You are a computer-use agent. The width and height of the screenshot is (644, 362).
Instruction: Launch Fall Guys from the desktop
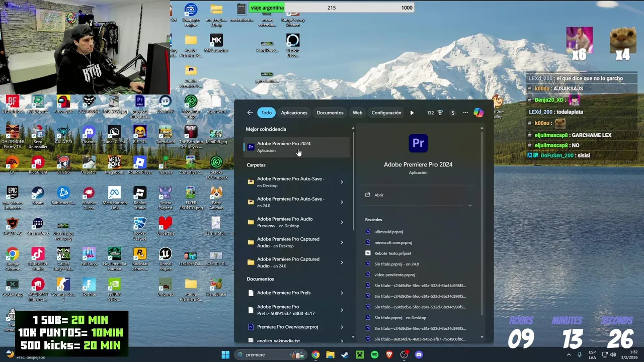[89, 256]
